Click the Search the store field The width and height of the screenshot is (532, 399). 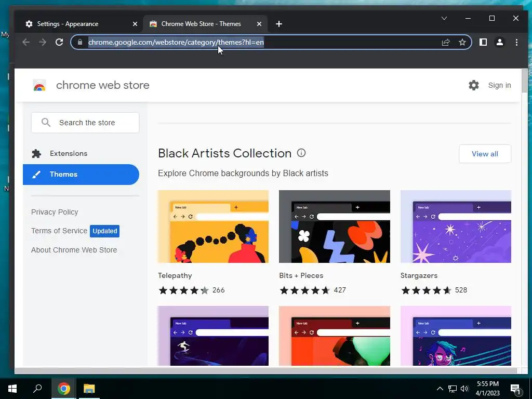(85, 123)
